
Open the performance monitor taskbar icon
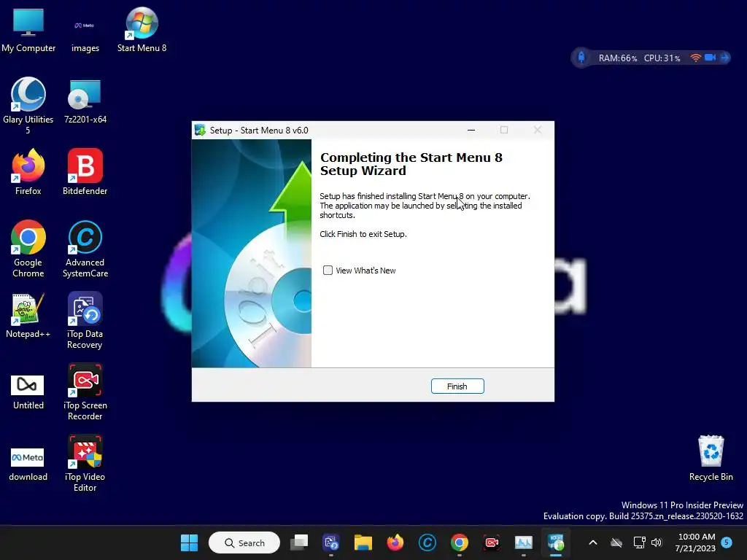[x=524, y=542]
